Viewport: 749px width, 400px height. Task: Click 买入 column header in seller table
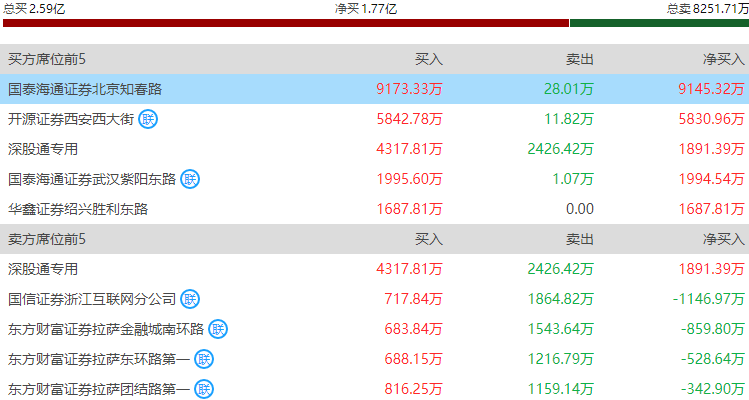[x=428, y=239]
